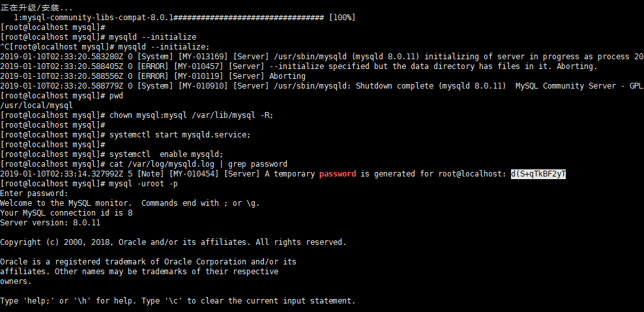Viewport: 644px width, 312px height.
Task: Click the highlighted temporary password d(S+qTkBF2yT
Action: pyautogui.click(x=538, y=174)
